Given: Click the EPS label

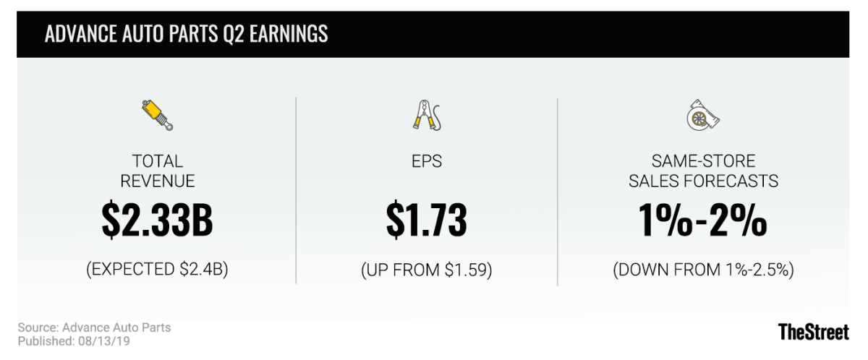Looking at the screenshot, I should click(x=427, y=161).
